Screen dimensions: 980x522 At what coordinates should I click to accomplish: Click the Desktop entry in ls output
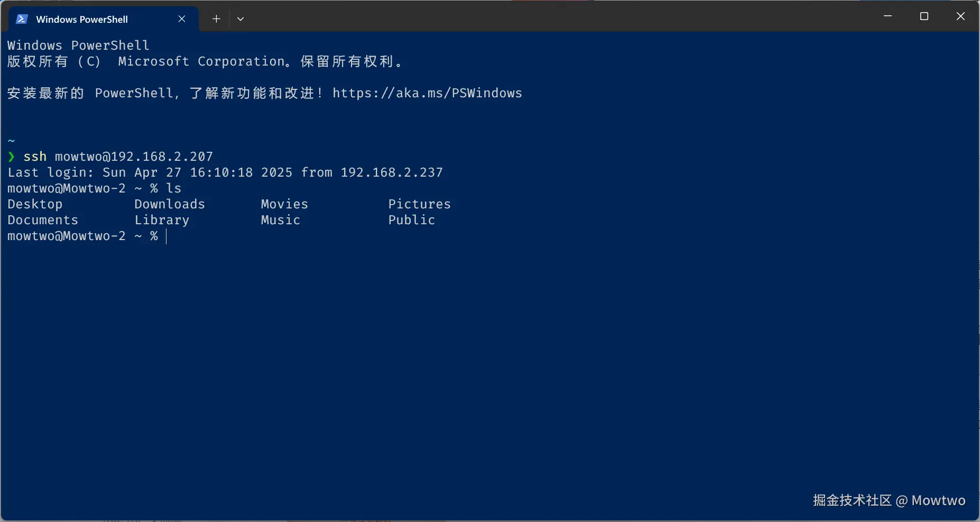(35, 204)
